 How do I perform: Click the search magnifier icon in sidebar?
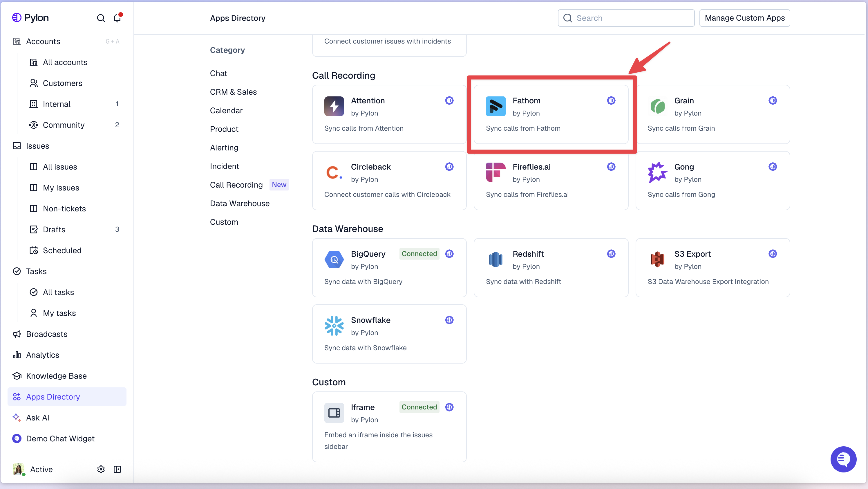coord(101,18)
